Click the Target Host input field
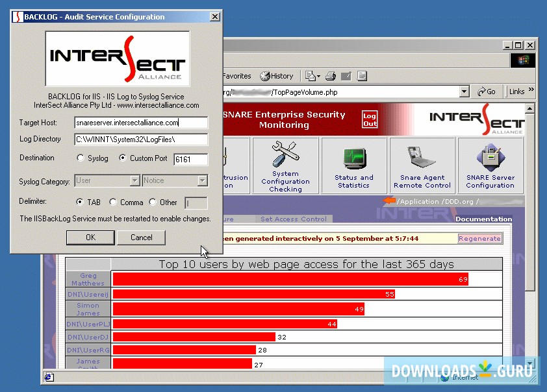This screenshot has width=547, height=392. 141,123
